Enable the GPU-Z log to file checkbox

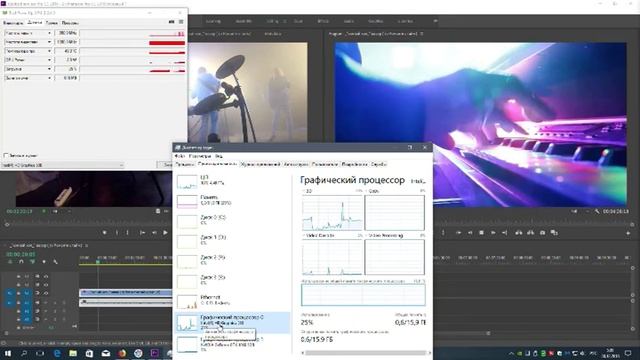tap(6, 156)
